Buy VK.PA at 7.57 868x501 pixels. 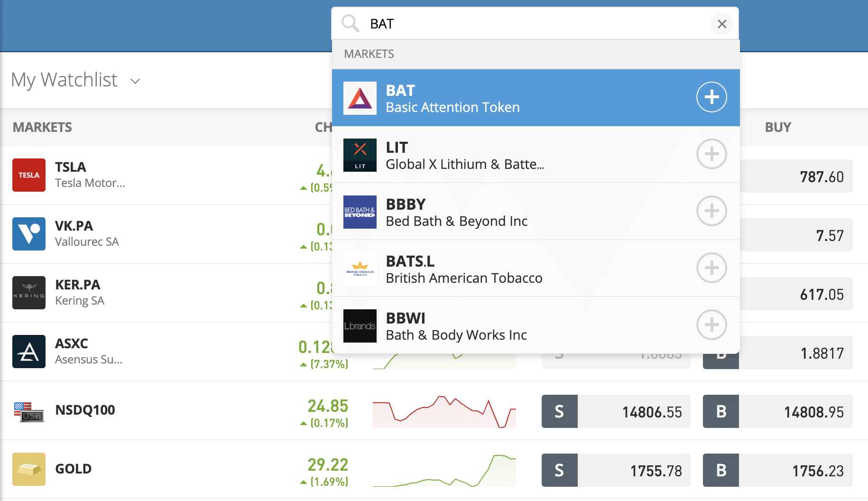tap(796, 235)
